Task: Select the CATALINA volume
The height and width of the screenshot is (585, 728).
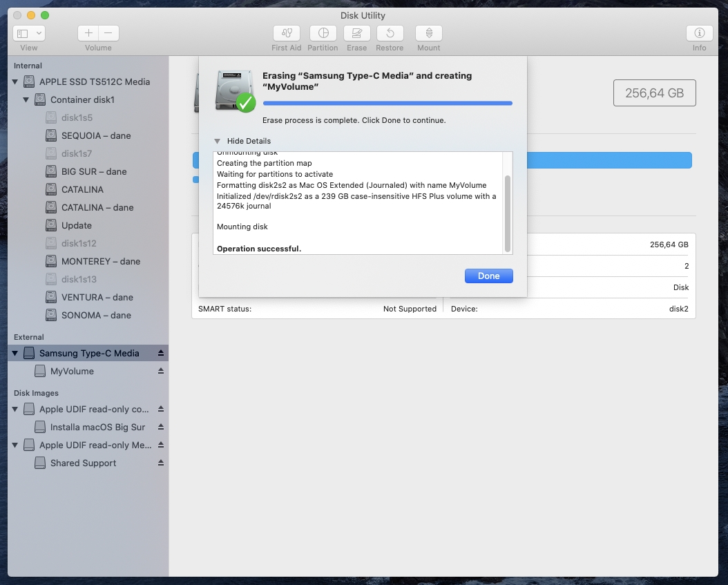Action: tap(88, 189)
